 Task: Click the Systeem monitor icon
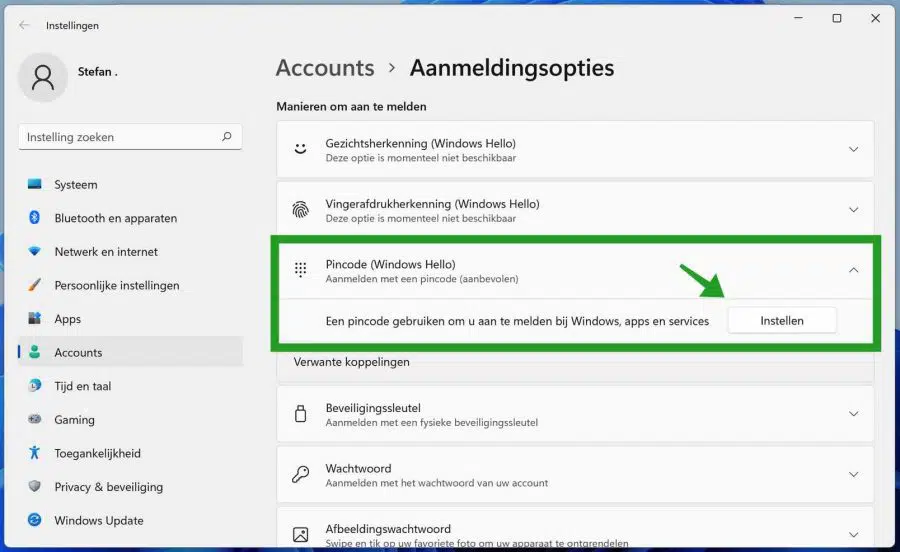coord(34,184)
